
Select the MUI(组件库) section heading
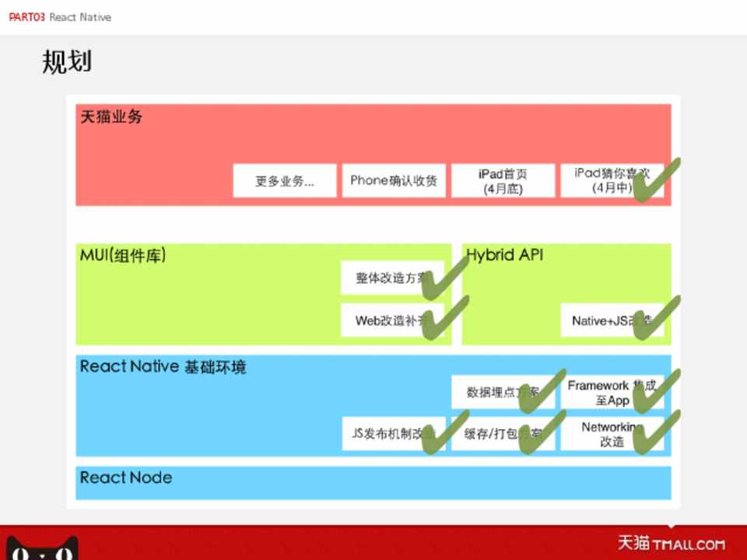[x=123, y=255]
